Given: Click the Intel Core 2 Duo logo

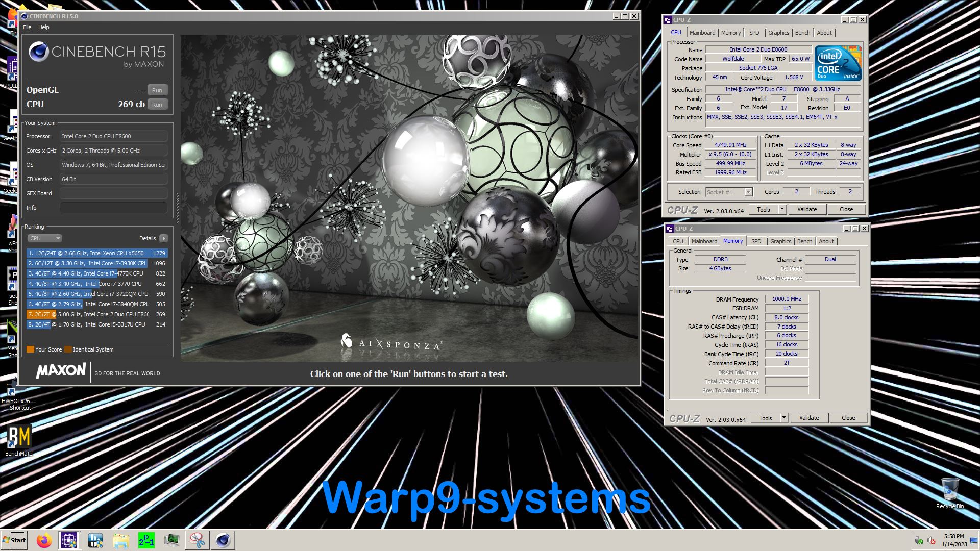Looking at the screenshot, I should 838,63.
